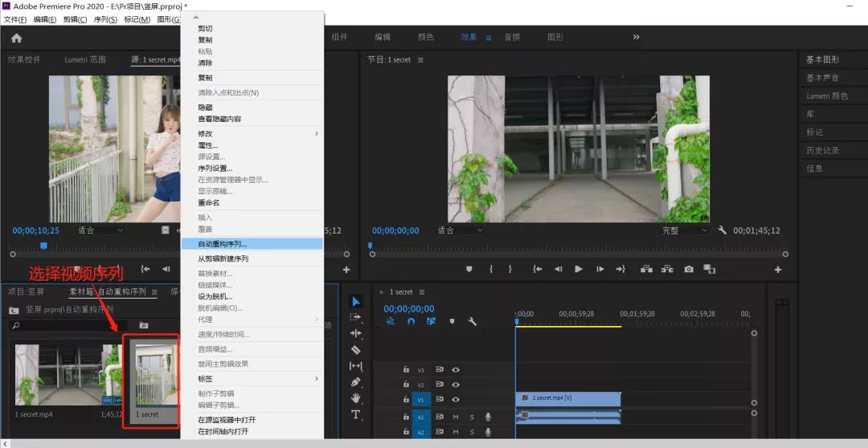Expand the workspace overflow chevrons

[636, 37]
